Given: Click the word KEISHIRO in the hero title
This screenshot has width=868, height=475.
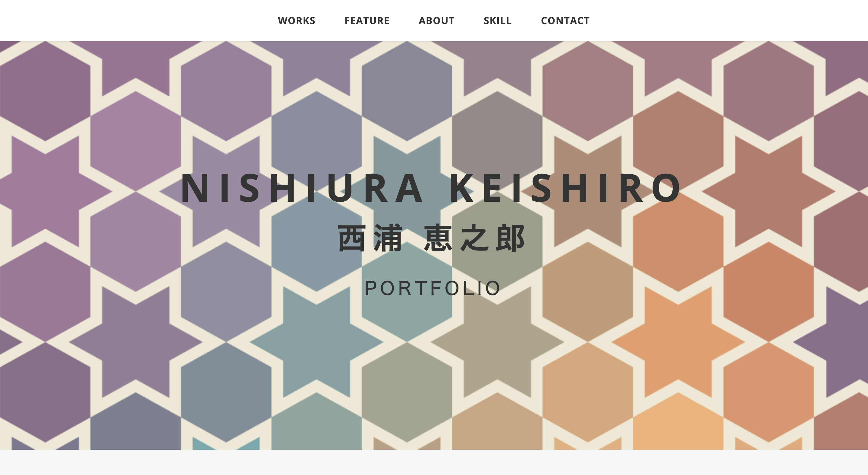Looking at the screenshot, I should pyautogui.click(x=565, y=188).
